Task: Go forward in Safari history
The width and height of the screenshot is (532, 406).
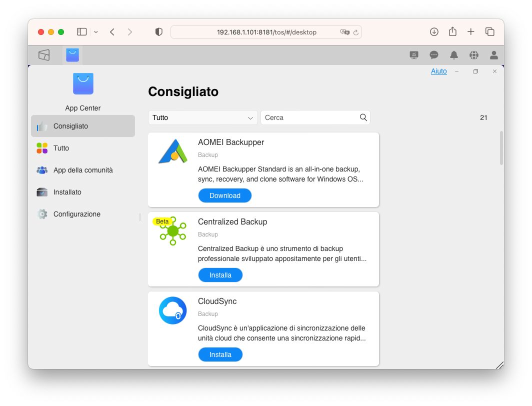Action: pyautogui.click(x=130, y=32)
